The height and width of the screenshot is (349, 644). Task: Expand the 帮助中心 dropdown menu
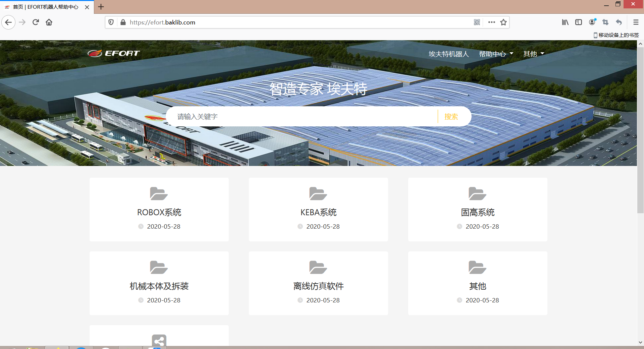[x=496, y=54]
